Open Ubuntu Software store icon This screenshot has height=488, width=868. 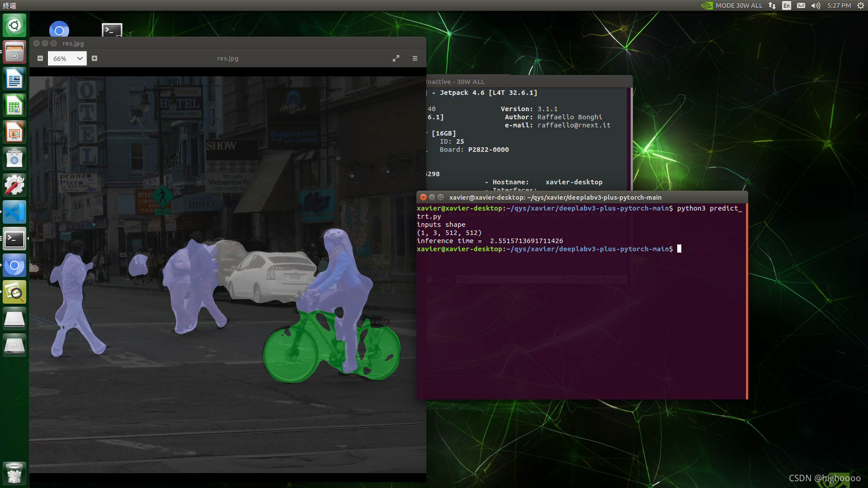(x=14, y=159)
